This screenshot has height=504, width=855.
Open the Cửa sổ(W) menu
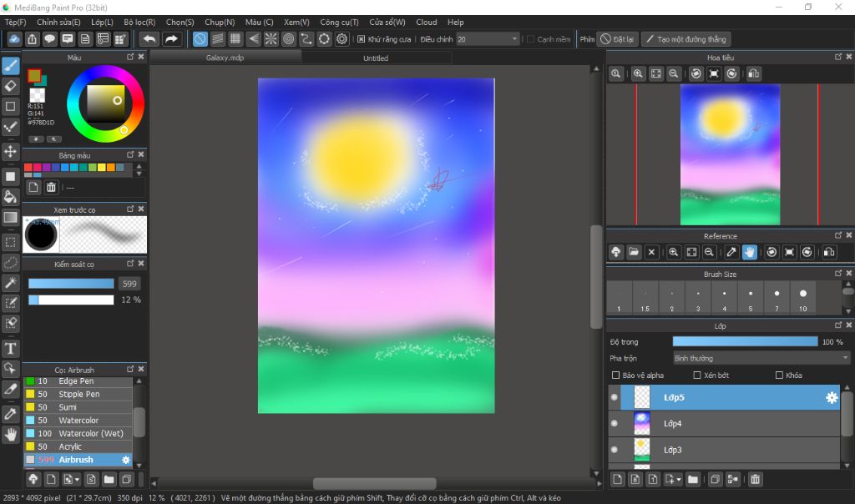(x=387, y=23)
